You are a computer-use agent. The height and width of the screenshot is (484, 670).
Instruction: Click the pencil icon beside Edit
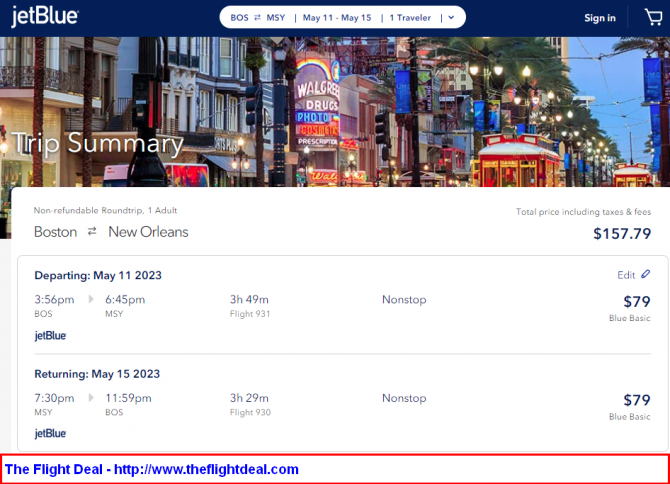[646, 274]
